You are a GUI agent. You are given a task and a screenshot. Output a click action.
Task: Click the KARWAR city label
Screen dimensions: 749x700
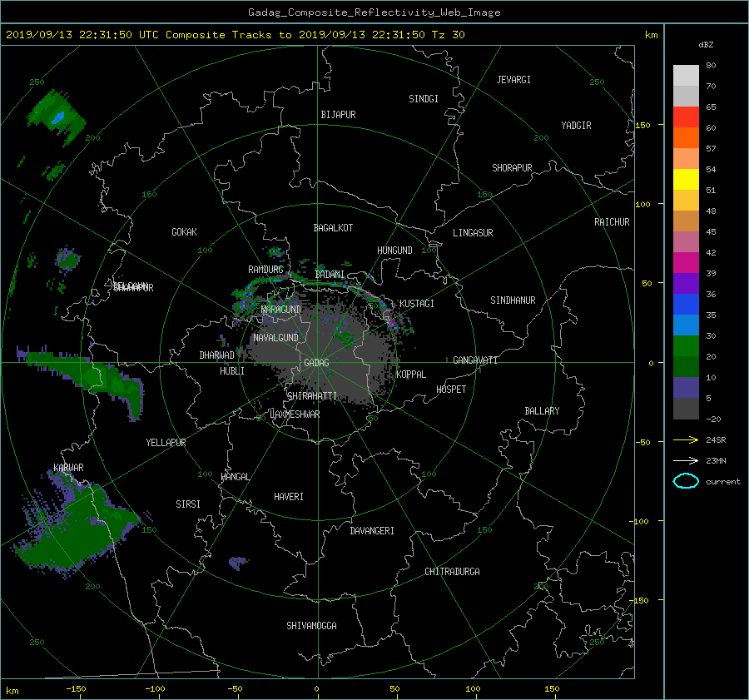click(x=68, y=467)
